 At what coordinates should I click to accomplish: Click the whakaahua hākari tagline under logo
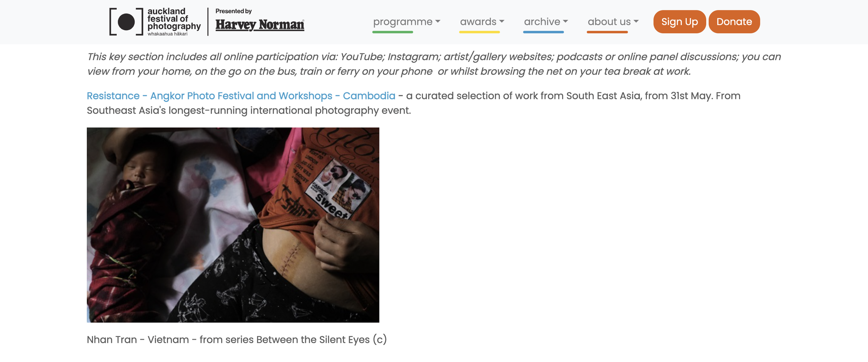click(x=167, y=34)
